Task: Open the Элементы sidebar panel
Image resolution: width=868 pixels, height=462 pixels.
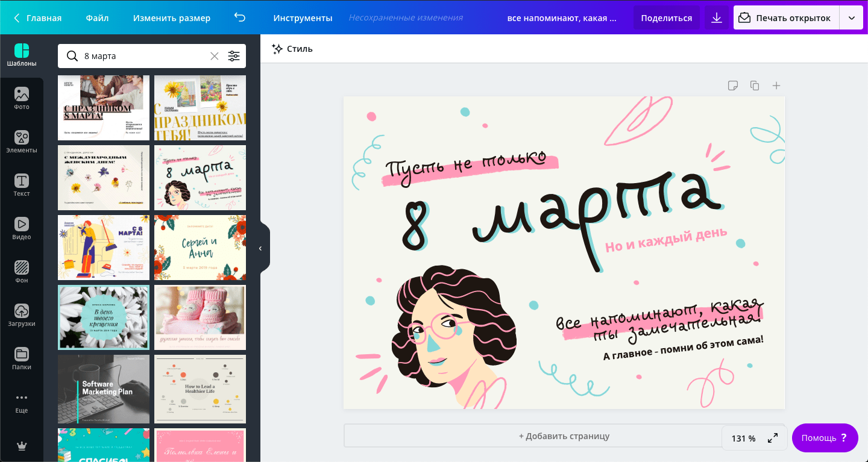Action: click(22, 142)
